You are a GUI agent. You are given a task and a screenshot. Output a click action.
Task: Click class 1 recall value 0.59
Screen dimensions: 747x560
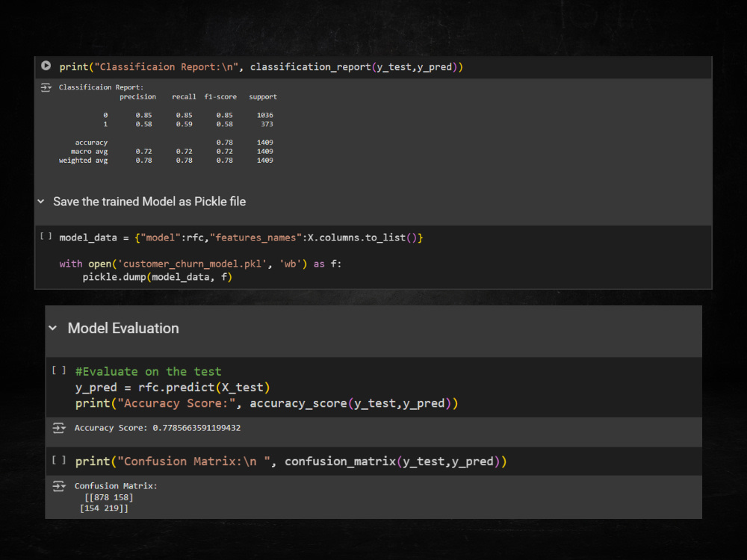coord(184,124)
